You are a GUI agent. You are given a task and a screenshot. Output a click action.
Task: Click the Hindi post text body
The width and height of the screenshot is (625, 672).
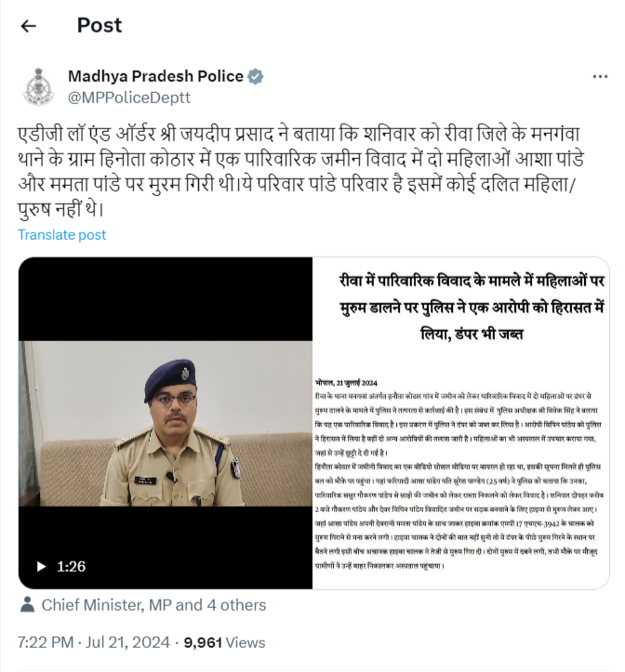point(300,171)
